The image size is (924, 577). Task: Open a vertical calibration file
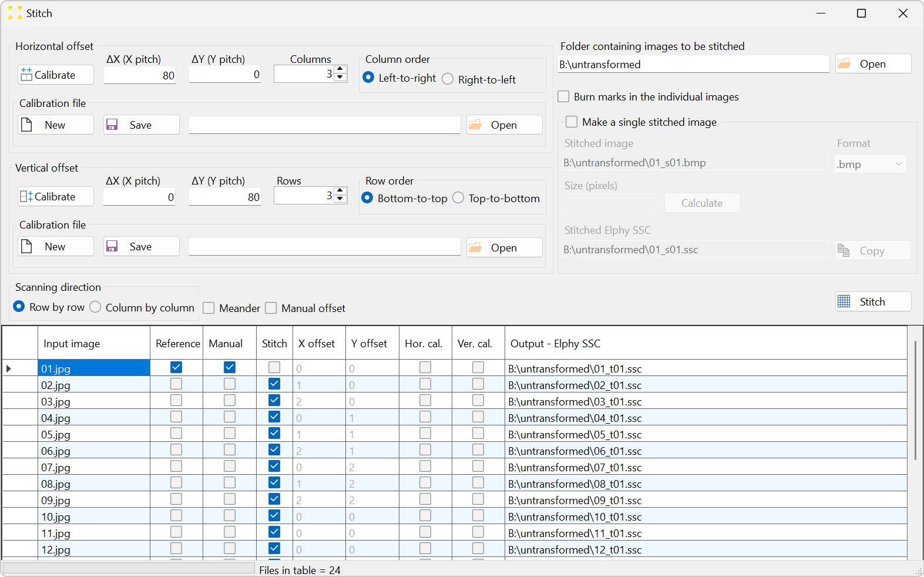tap(505, 247)
